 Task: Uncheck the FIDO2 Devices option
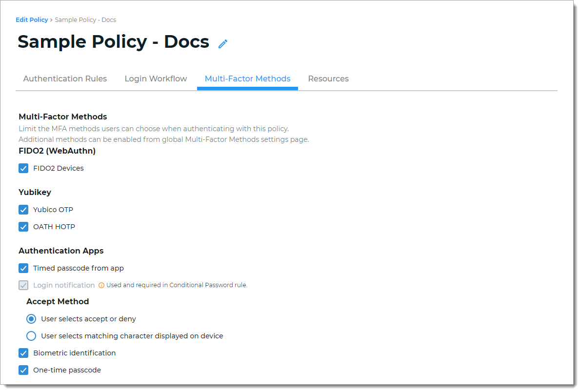click(x=23, y=168)
